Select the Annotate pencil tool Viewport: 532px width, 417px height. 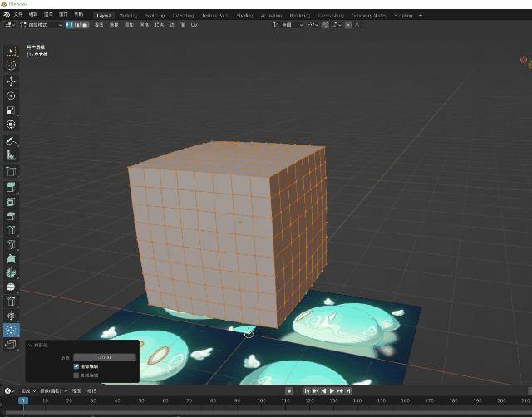click(x=11, y=140)
